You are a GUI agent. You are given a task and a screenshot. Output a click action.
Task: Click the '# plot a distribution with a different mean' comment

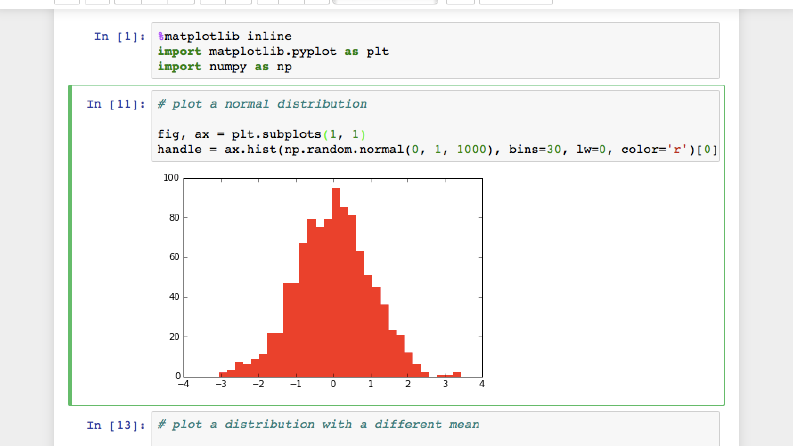[318, 425]
